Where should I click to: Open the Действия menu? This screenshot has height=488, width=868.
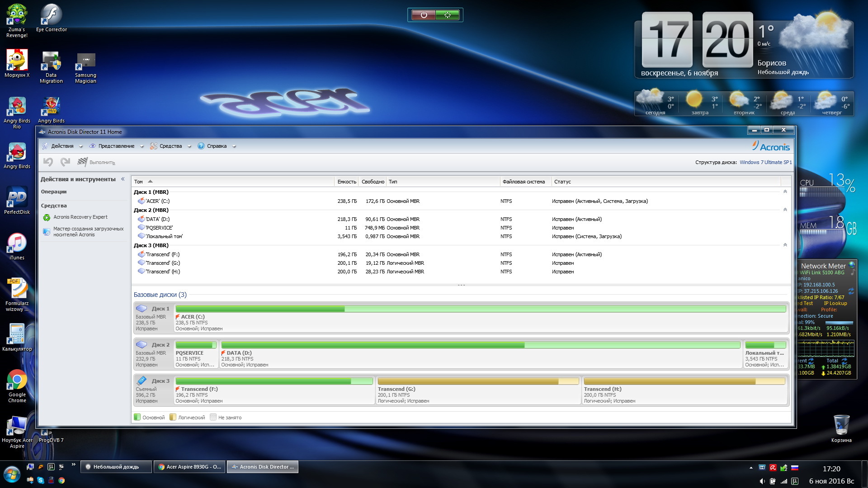pyautogui.click(x=62, y=146)
